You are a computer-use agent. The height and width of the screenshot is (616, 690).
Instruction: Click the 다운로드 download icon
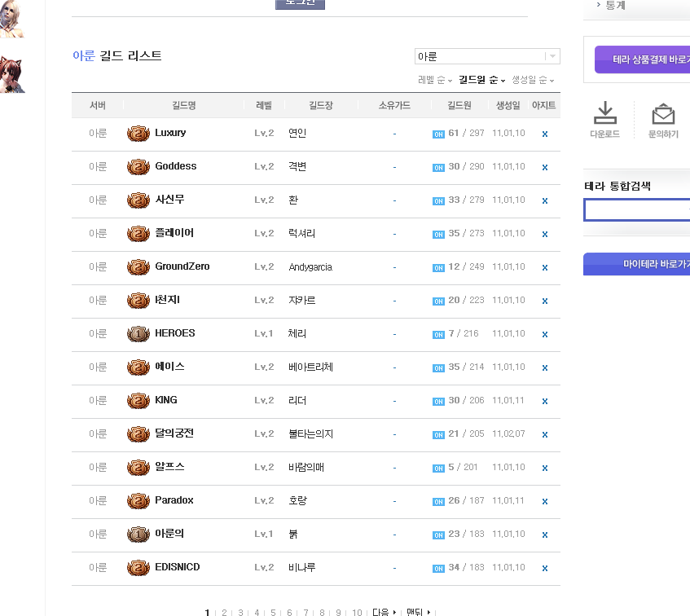click(x=604, y=114)
